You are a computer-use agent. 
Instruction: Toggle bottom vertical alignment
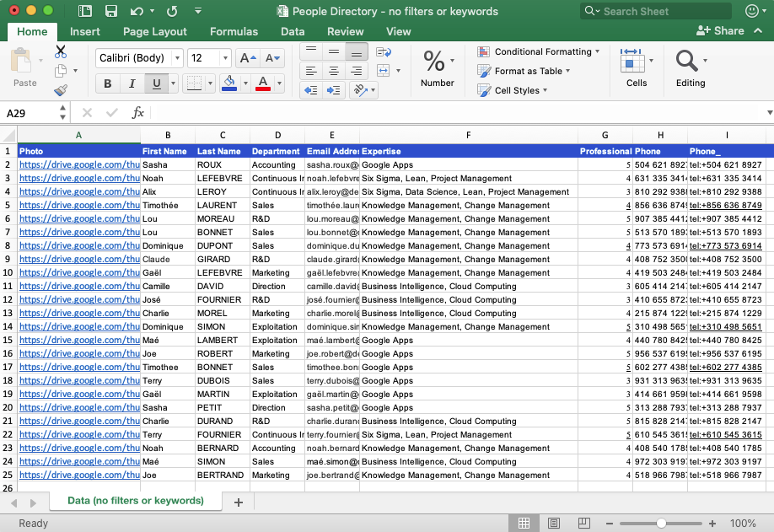pyautogui.click(x=357, y=51)
